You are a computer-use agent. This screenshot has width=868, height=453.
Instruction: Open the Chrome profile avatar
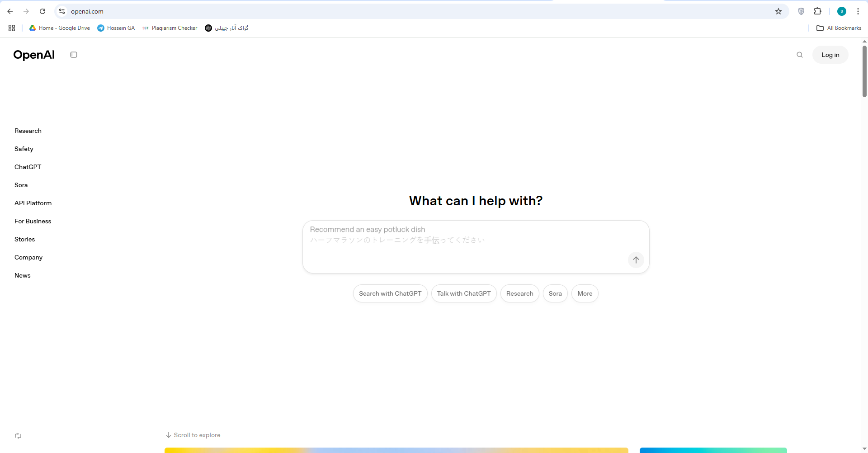[x=842, y=11]
